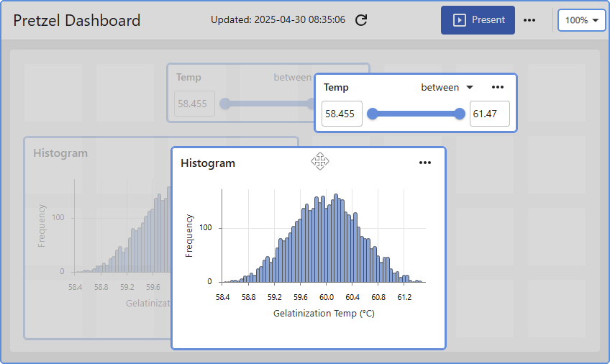This screenshot has width=610, height=364.
Task: Select the Histogram card title
Action: (208, 163)
